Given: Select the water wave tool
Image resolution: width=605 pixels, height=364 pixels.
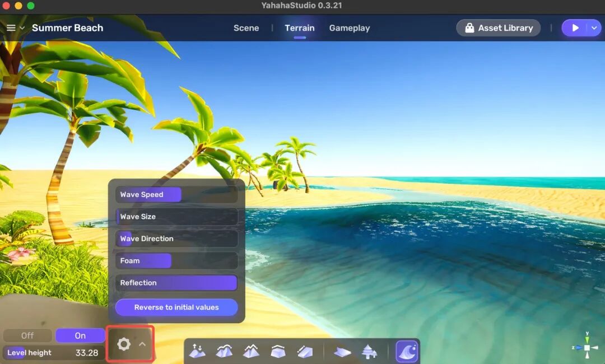Looking at the screenshot, I should [407, 351].
